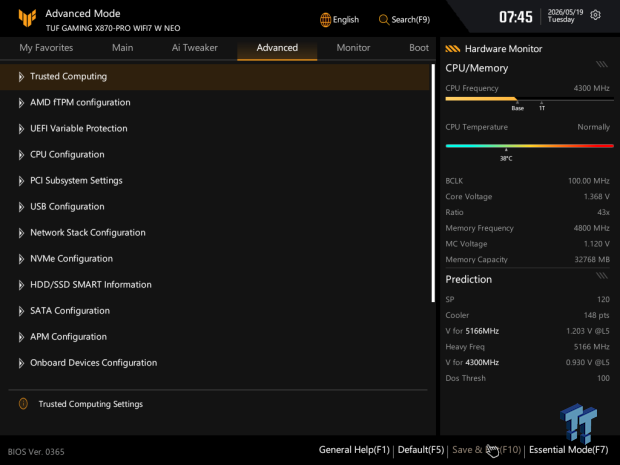Viewport: 620px width, 465px height.
Task: Expand the Trusted Computing arrow
Action: point(21,77)
